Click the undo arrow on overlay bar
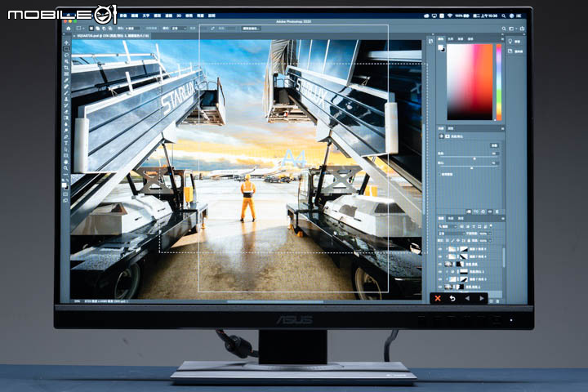Image resolution: width=588 pixels, height=392 pixels. pyautogui.click(x=452, y=298)
